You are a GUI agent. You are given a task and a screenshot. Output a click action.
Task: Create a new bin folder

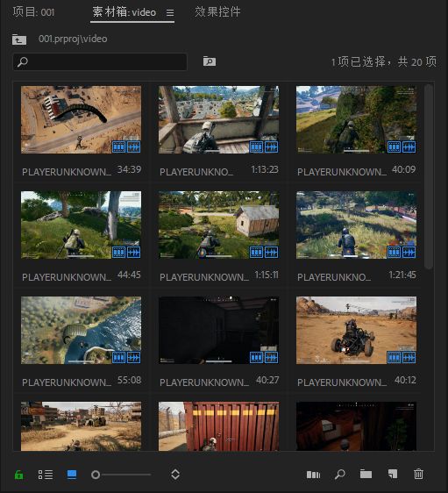click(x=366, y=474)
